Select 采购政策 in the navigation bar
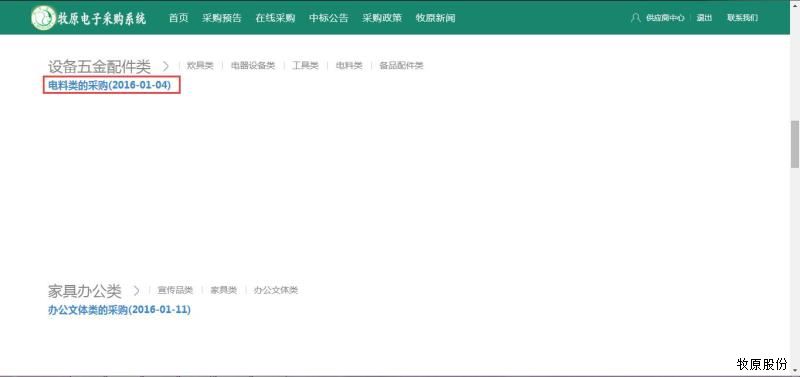Screen dimensions: 800x377 click(382, 18)
